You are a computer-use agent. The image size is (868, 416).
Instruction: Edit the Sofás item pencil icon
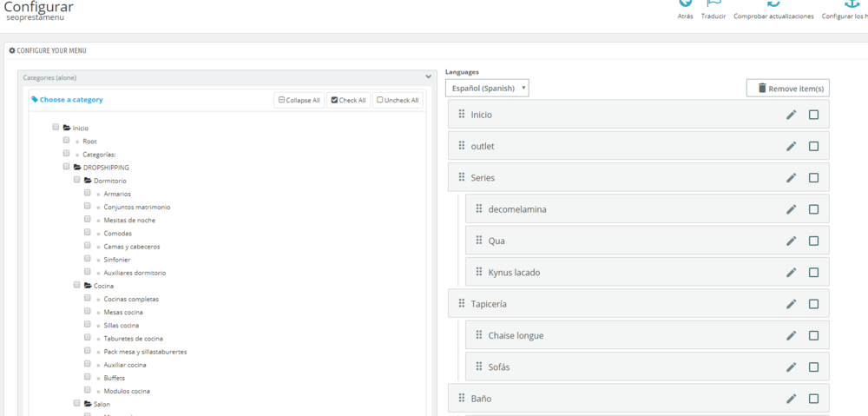click(x=792, y=367)
